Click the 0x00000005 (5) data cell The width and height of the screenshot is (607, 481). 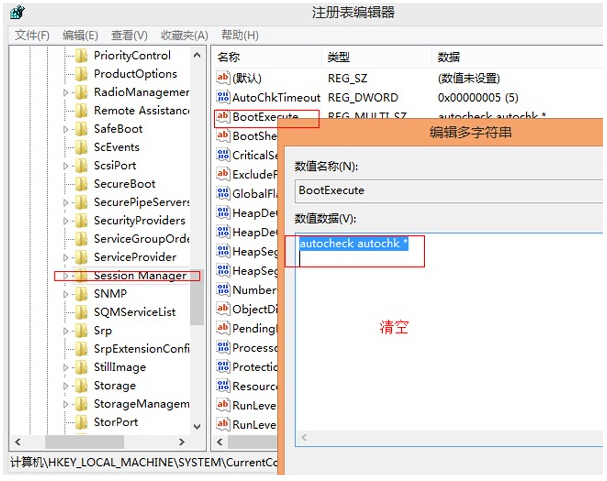point(478,98)
